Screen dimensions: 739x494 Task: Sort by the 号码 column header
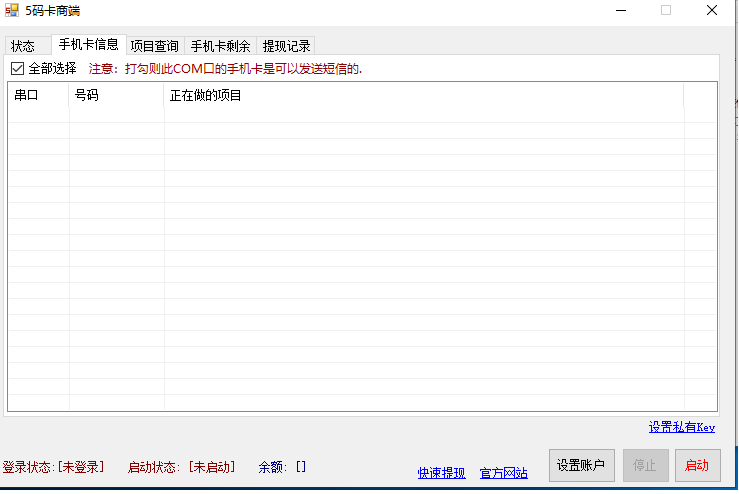pyautogui.click(x=116, y=95)
